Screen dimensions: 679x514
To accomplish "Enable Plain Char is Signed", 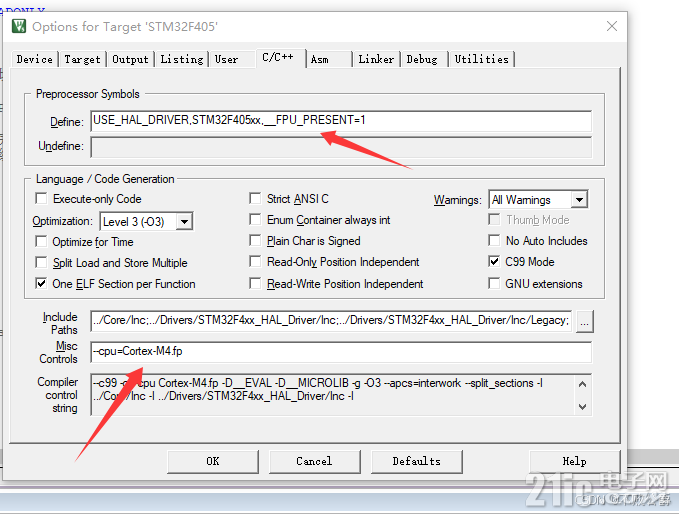I will click(255, 240).
